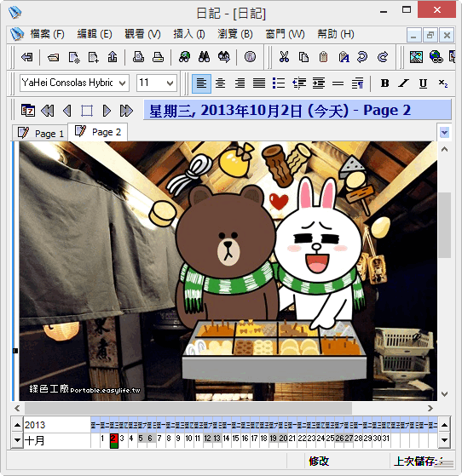
Task: Insert a picture using image icon
Action: tap(416, 57)
